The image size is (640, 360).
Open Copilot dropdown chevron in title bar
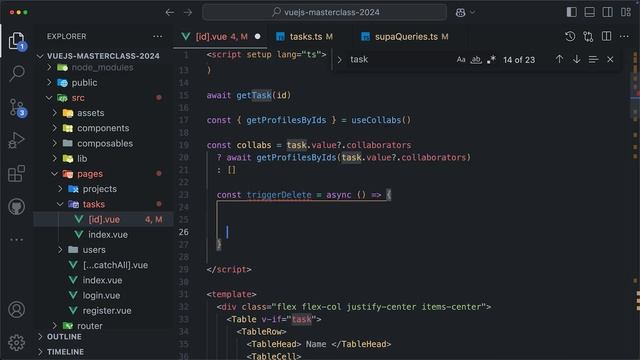[472, 12]
